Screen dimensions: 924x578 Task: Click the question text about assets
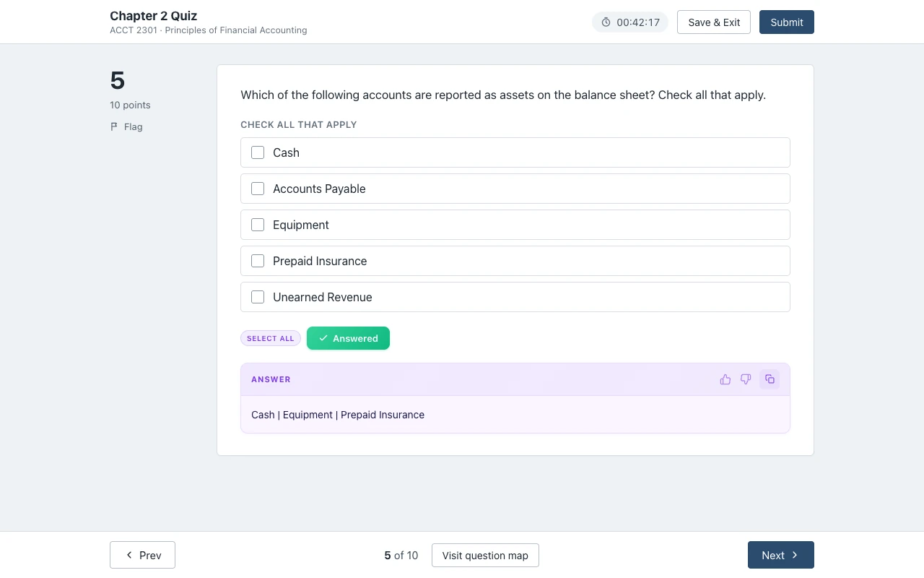click(x=503, y=95)
